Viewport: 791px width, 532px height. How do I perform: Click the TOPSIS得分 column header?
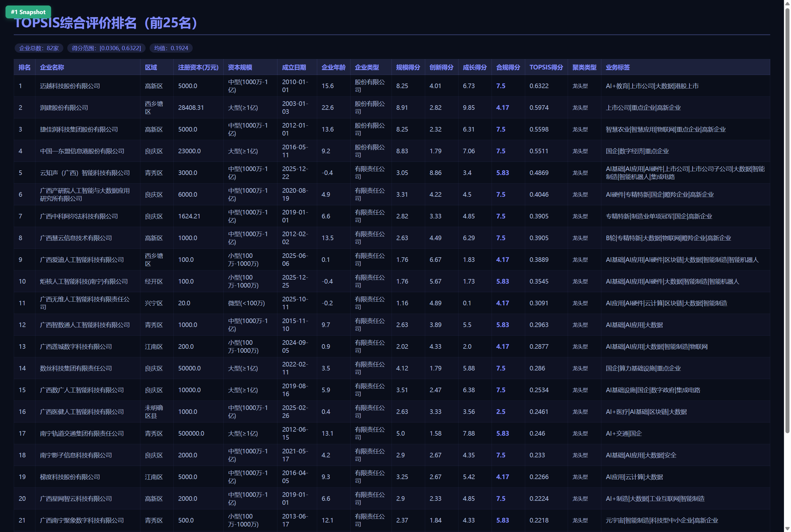click(546, 67)
